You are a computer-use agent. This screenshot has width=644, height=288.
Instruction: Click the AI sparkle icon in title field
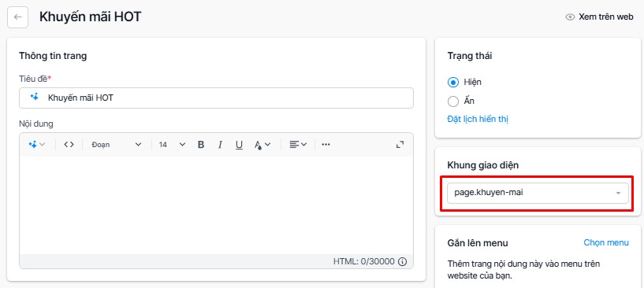[x=34, y=98]
